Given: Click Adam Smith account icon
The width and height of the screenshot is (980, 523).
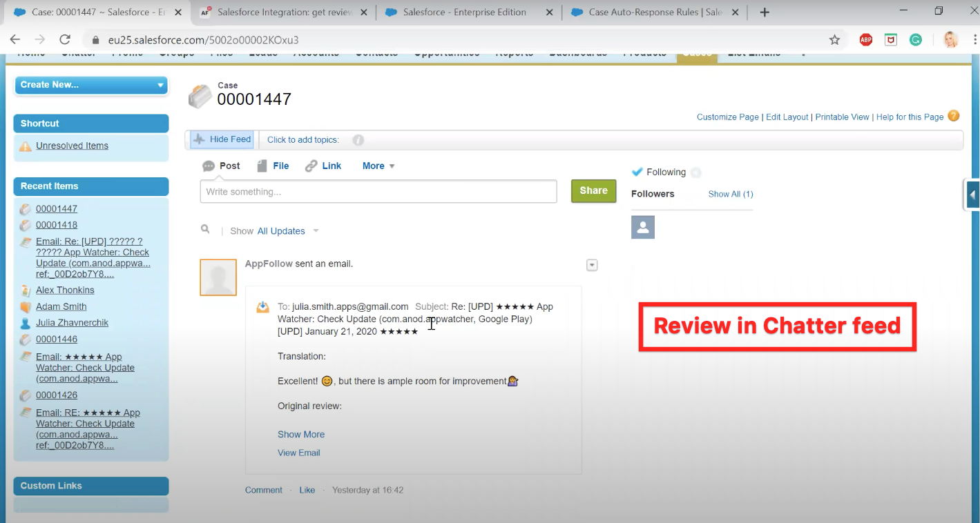Looking at the screenshot, I should pos(26,306).
